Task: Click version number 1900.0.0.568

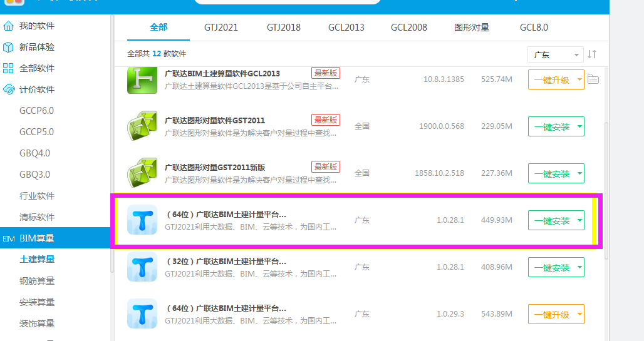Action: [x=442, y=126]
